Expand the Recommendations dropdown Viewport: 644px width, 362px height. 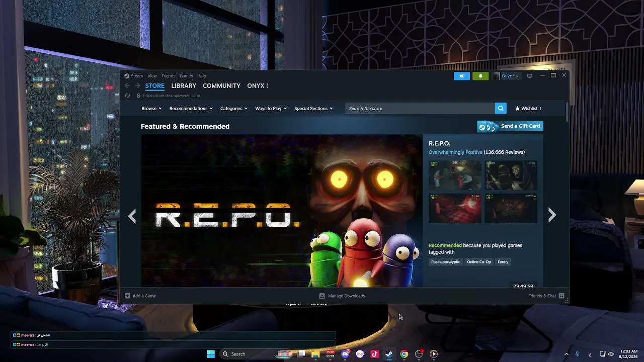point(191,109)
